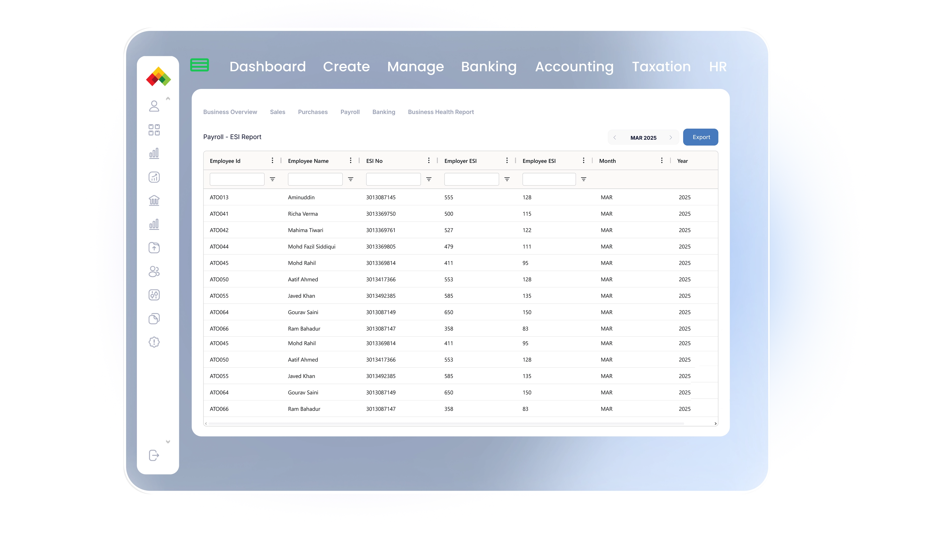Click the Employee ESI filter input
The width and height of the screenshot is (925, 560).
tap(549, 179)
